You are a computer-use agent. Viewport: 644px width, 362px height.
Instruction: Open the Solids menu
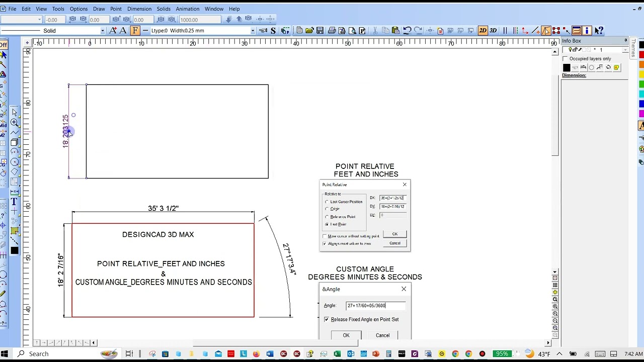pos(164,9)
